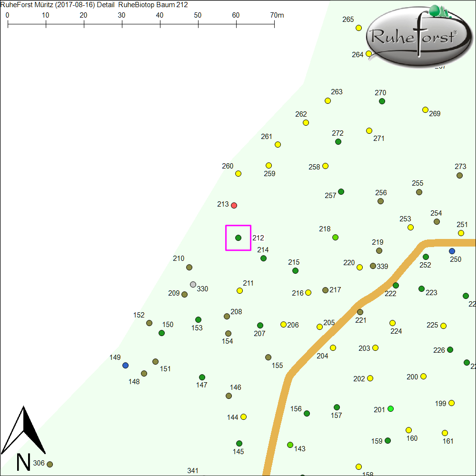This screenshot has height=476, width=476.
Task: Click the blue tree marker 250
Action: click(x=452, y=251)
